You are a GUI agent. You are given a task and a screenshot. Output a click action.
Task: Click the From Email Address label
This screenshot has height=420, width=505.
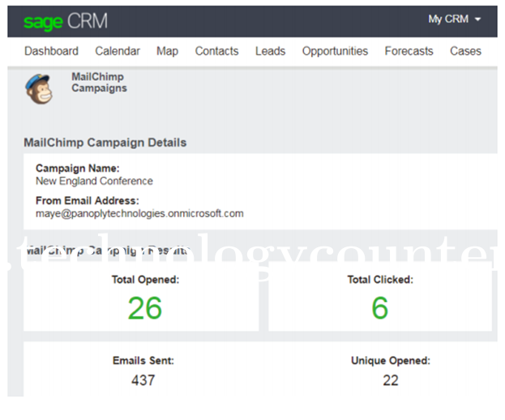(88, 200)
